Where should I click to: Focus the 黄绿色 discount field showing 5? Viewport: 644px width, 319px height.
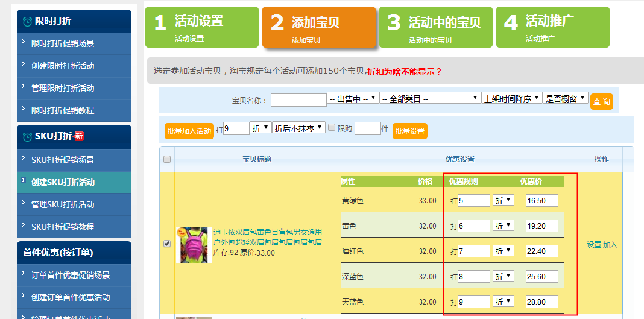474,200
